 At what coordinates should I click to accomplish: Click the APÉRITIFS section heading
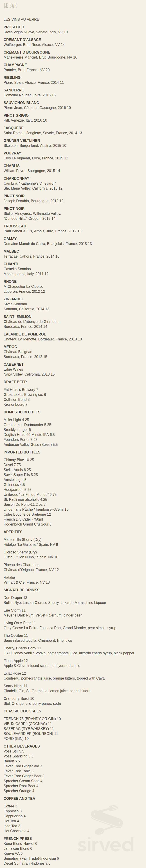click(13, 532)
